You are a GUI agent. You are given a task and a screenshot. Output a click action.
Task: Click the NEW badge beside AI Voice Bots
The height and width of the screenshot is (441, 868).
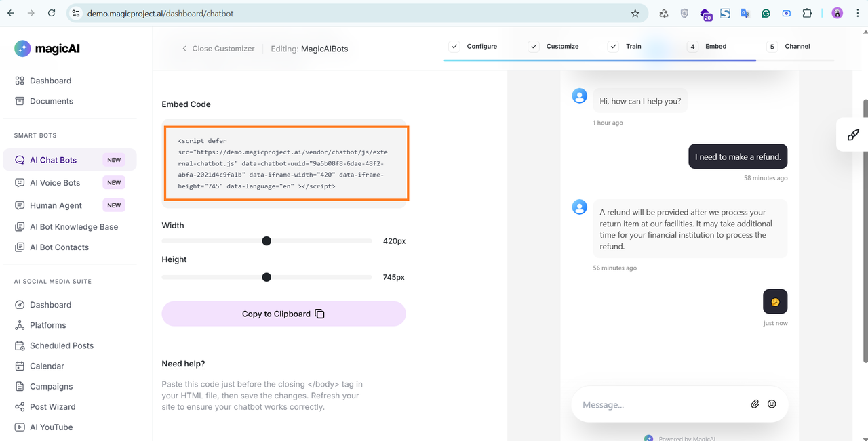(x=114, y=182)
